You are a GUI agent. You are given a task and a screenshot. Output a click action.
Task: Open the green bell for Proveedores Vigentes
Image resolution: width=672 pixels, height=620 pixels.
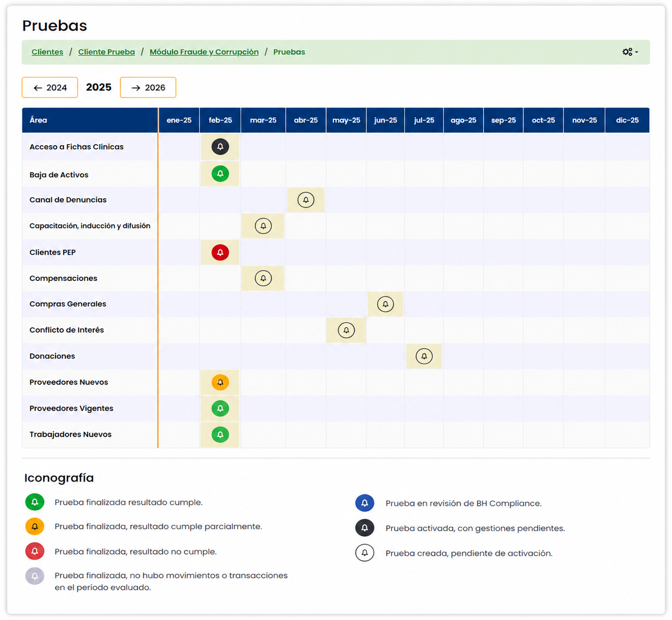[220, 409]
